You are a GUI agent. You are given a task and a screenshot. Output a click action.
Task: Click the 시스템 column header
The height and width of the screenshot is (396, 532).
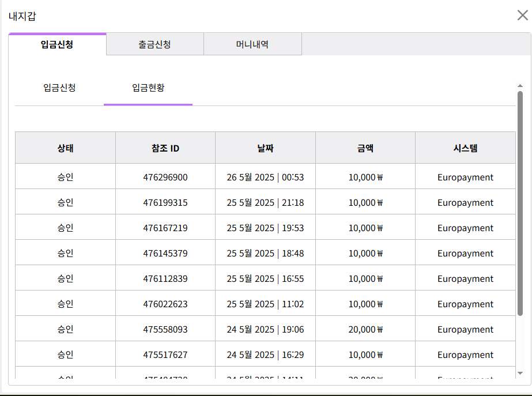(x=465, y=148)
